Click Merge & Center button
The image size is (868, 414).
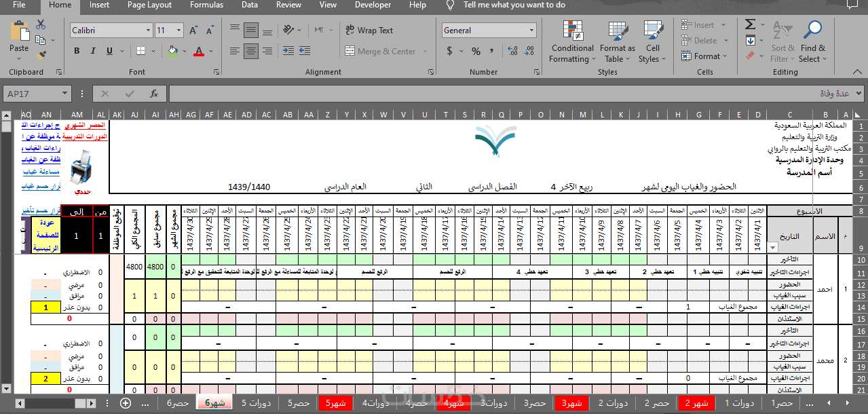381,52
